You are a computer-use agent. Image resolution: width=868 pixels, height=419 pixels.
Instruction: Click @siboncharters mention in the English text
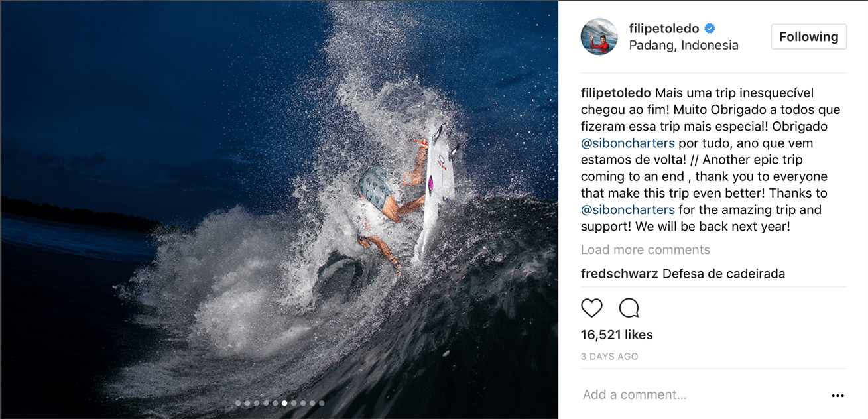coord(627,209)
